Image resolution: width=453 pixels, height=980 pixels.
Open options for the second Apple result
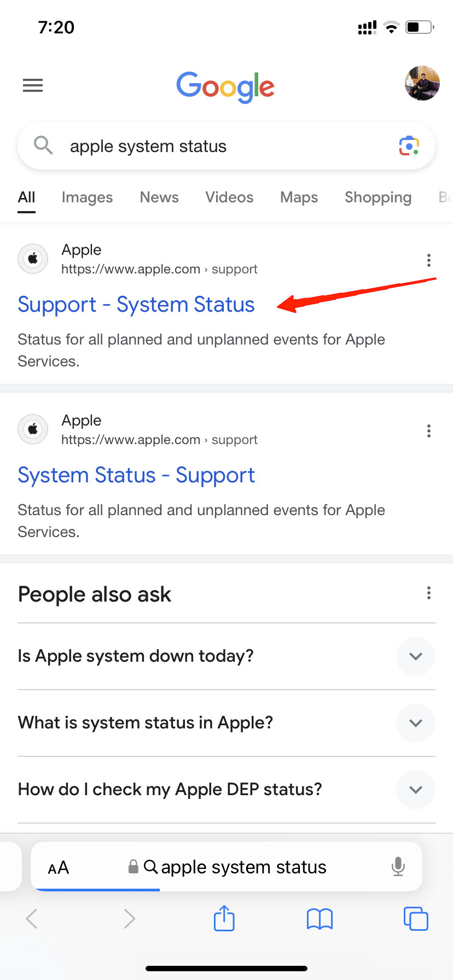(428, 431)
